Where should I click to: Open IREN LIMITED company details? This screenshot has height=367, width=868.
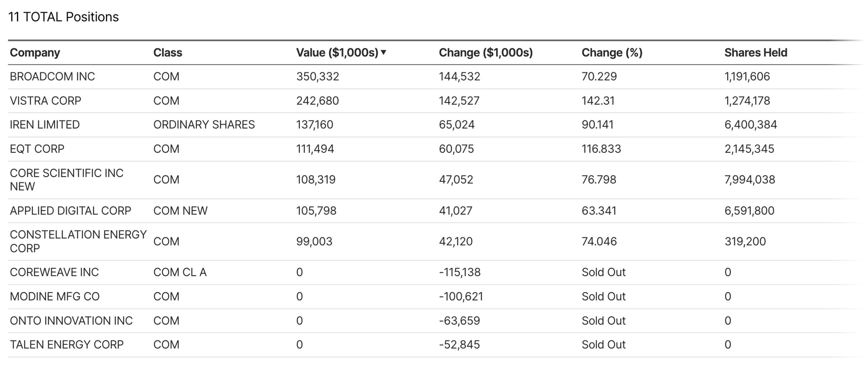click(45, 125)
